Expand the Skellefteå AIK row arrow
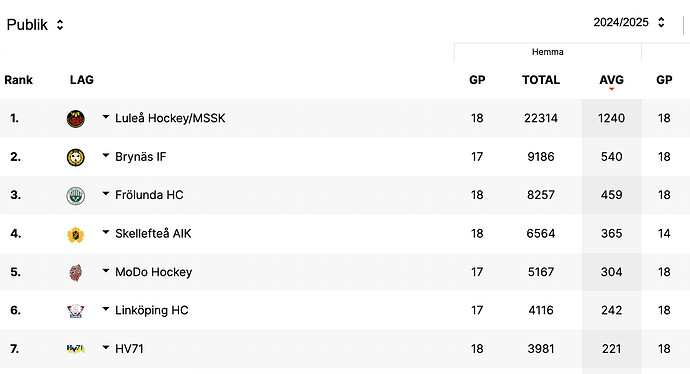 [x=106, y=232]
